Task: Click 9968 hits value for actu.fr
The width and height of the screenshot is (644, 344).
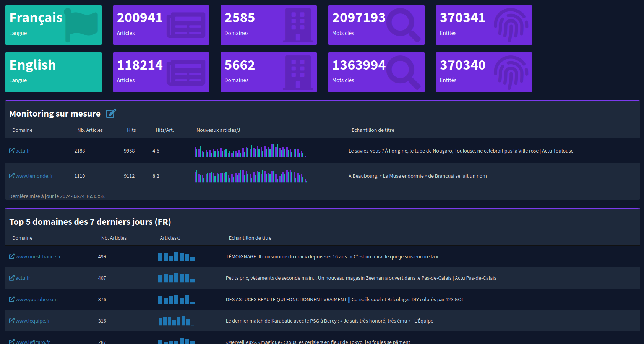Action: click(x=129, y=151)
